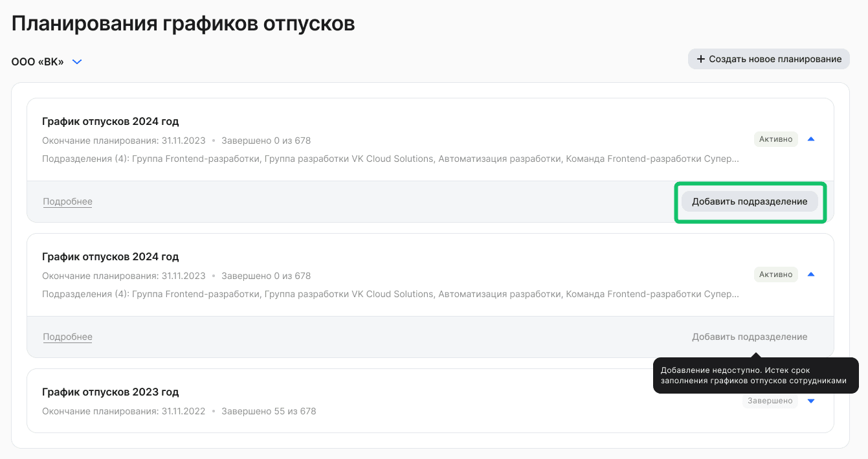Click the greyed-out Добавить подразделение button
The height and width of the screenshot is (459, 868).
750,337
